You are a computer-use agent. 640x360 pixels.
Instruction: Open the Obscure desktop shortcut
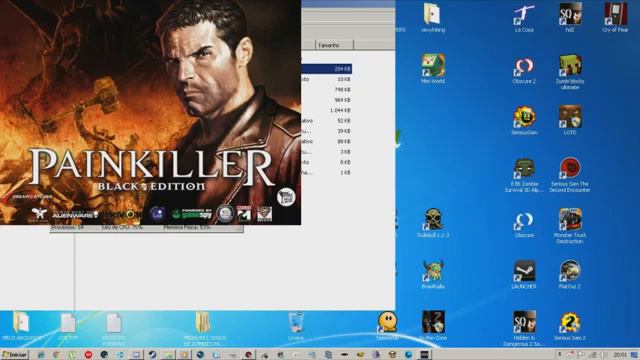(x=524, y=224)
